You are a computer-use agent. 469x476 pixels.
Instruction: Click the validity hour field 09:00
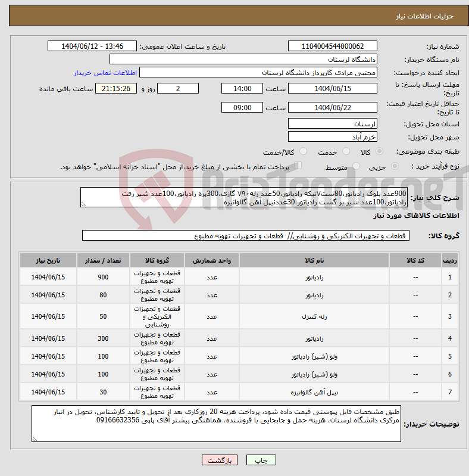pos(242,107)
